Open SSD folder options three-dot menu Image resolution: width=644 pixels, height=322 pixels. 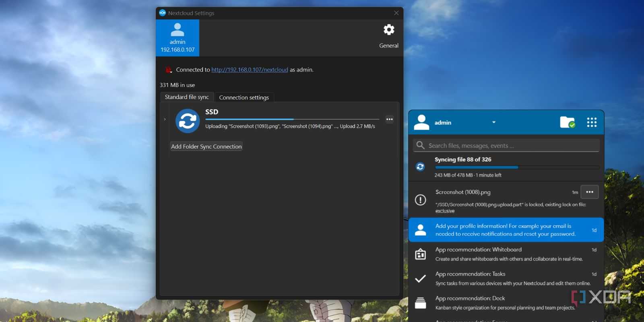point(389,119)
